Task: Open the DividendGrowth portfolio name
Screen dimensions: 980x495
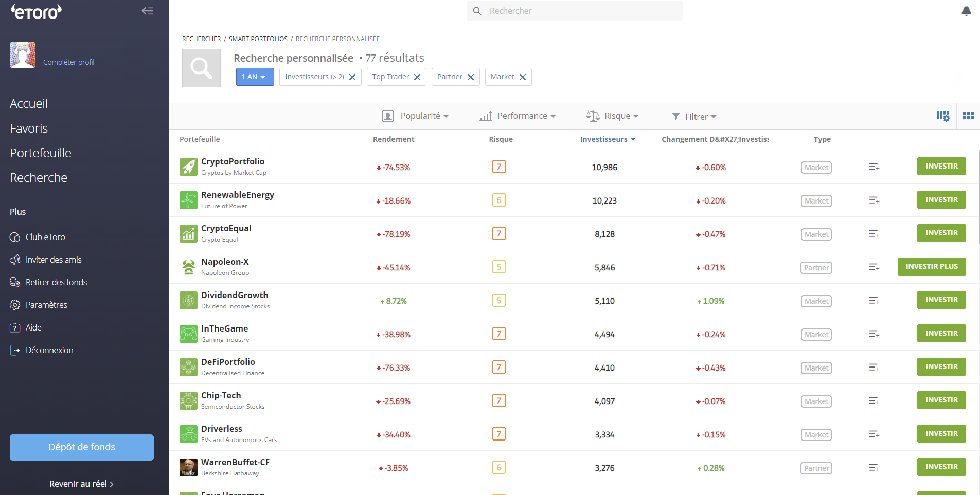Action: (x=235, y=295)
